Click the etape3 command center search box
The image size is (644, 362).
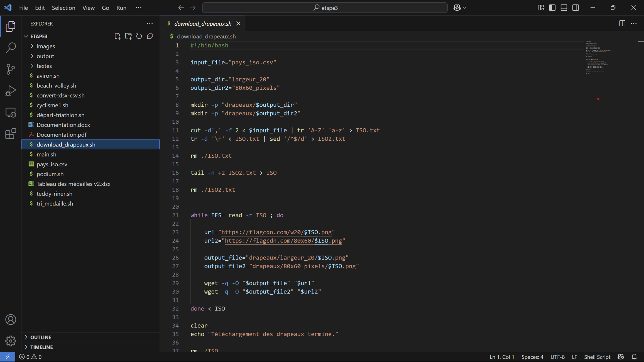[x=325, y=8]
